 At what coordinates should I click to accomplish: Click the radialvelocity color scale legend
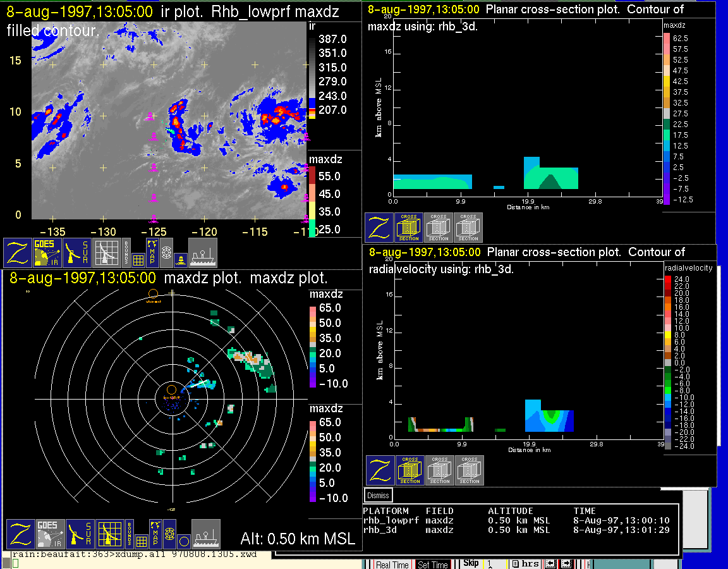[x=668, y=363]
